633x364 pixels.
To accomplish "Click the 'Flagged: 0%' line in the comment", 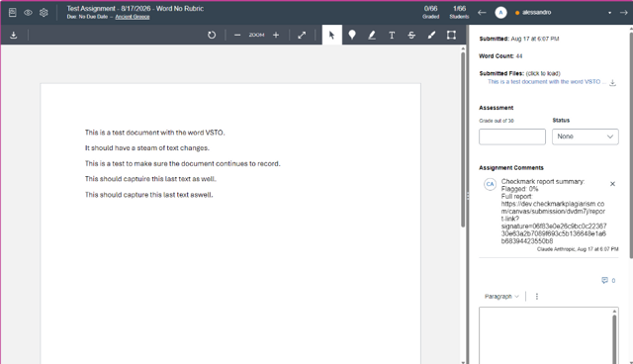I will [x=519, y=189].
